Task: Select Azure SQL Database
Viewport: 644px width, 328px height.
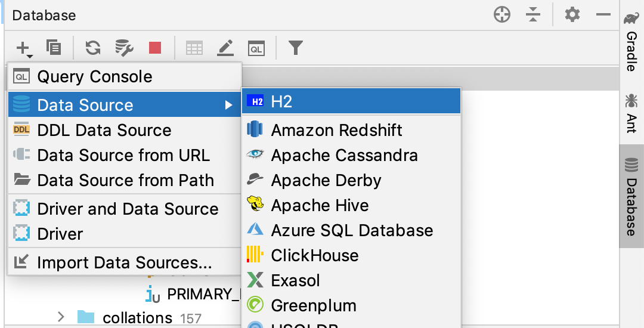Action: coord(351,230)
